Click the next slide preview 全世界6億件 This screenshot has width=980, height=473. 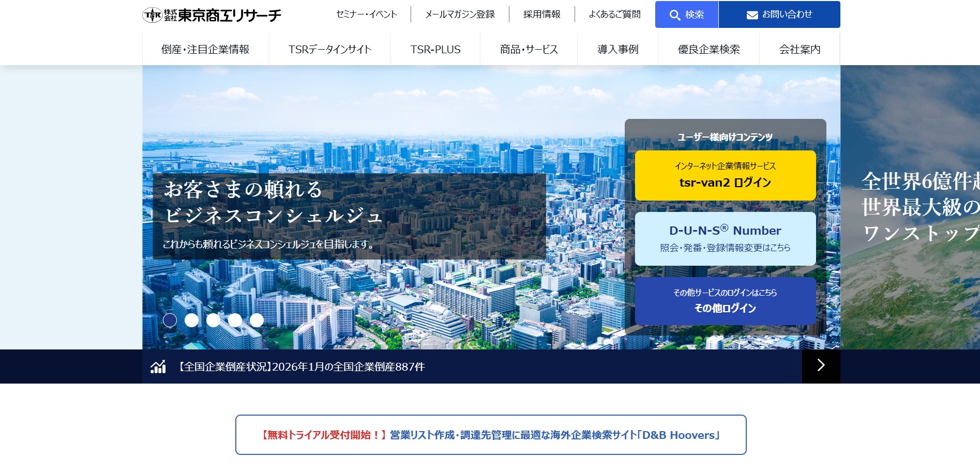coord(910,207)
